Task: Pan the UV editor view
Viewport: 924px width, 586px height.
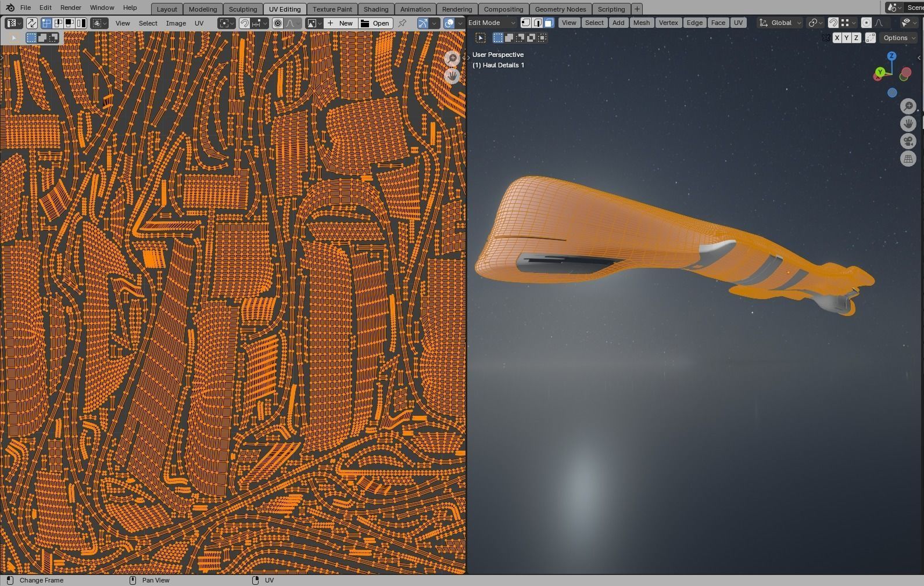Action: tap(452, 76)
